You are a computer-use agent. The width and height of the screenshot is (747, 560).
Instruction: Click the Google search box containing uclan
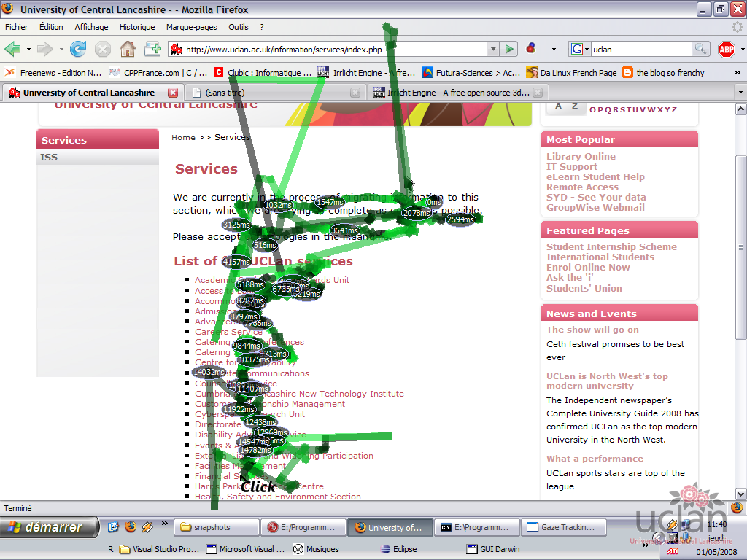coord(641,49)
